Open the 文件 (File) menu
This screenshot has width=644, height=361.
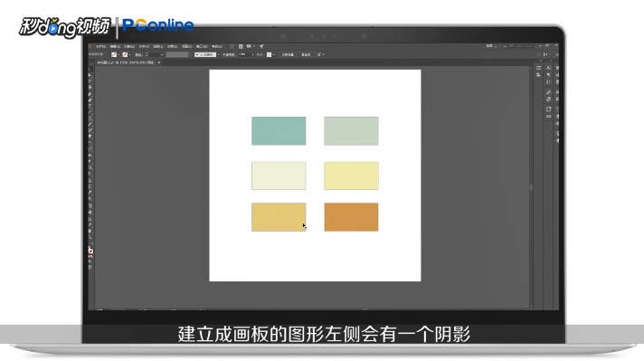[x=100, y=46]
